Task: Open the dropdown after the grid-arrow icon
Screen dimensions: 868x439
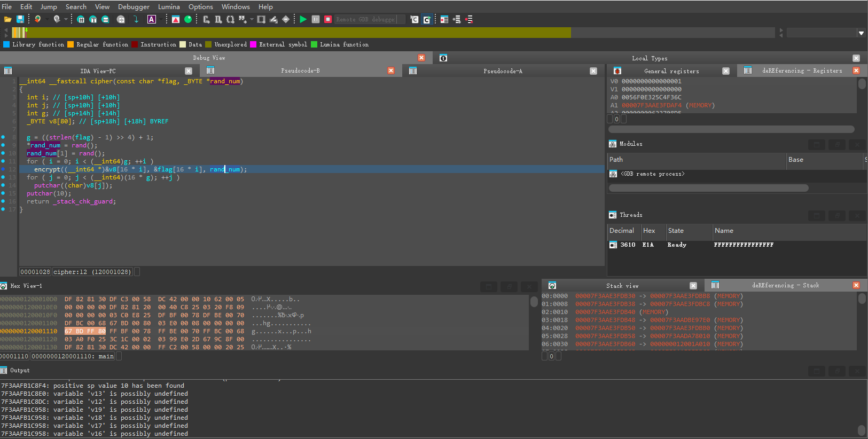Action: (252, 19)
